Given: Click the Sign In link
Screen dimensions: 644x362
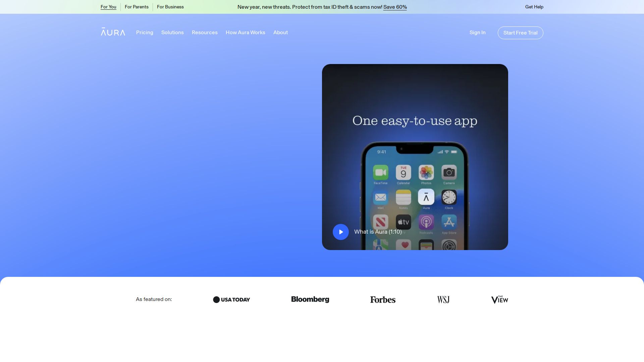Looking at the screenshot, I should coord(477,33).
